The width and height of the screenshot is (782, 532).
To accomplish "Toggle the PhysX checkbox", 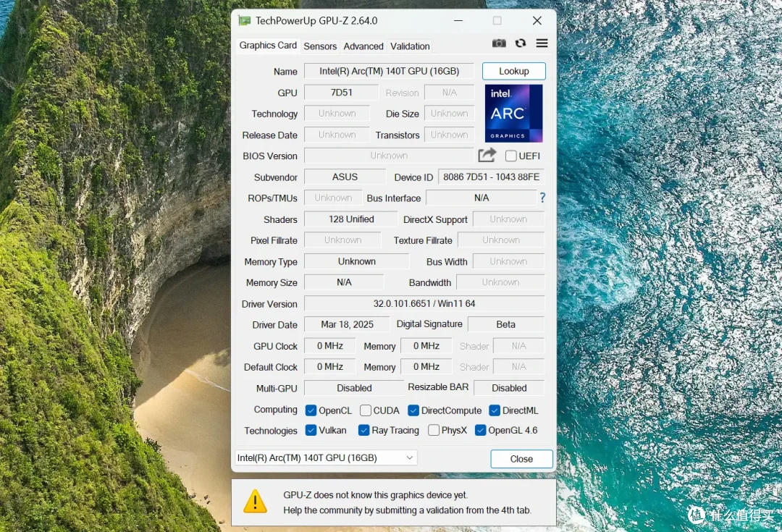I will (x=434, y=430).
